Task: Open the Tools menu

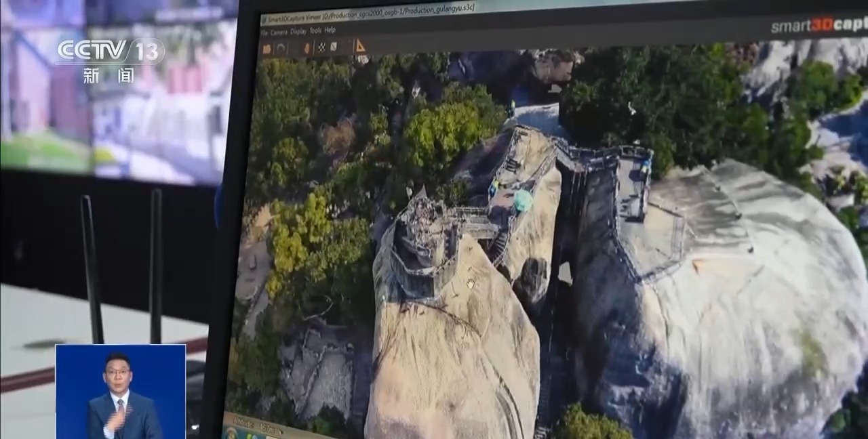Action: (315, 30)
